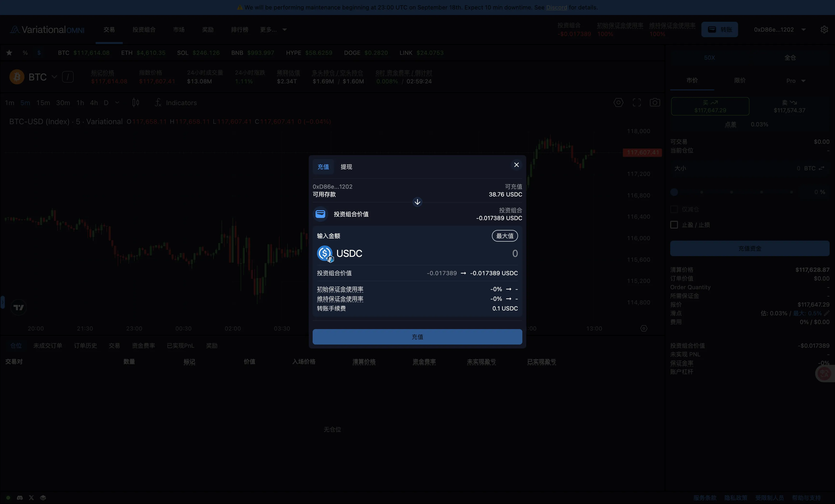Swap BTC size unit icon

(x=821, y=168)
